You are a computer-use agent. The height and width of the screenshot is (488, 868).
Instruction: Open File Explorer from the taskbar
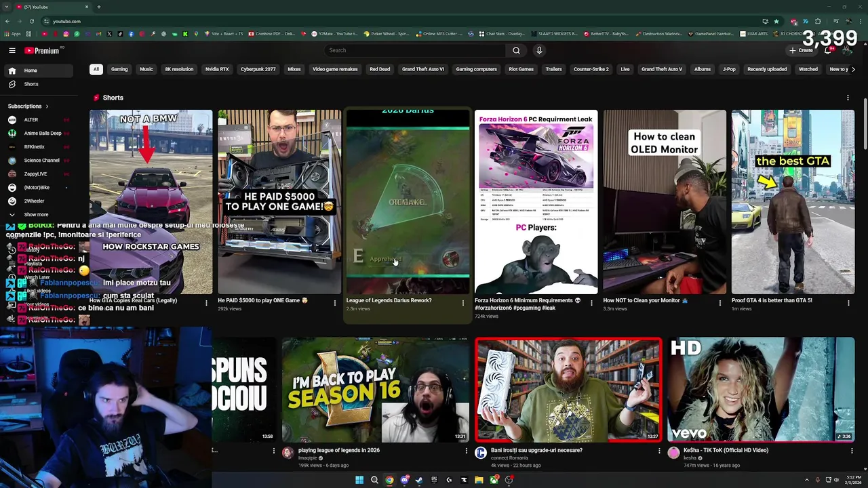coord(479,480)
